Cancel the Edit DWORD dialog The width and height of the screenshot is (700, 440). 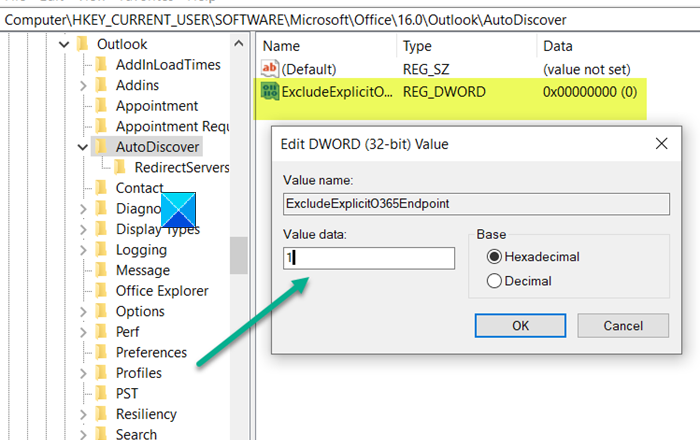623,325
